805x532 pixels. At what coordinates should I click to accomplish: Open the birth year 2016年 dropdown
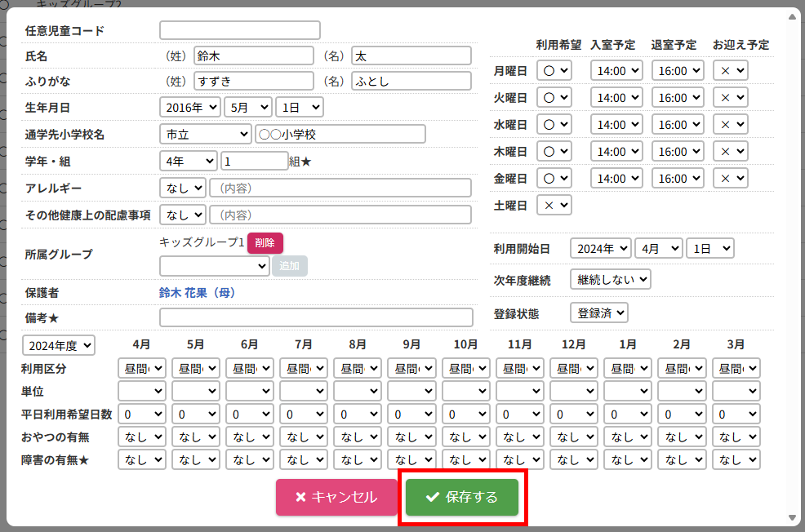coord(190,107)
